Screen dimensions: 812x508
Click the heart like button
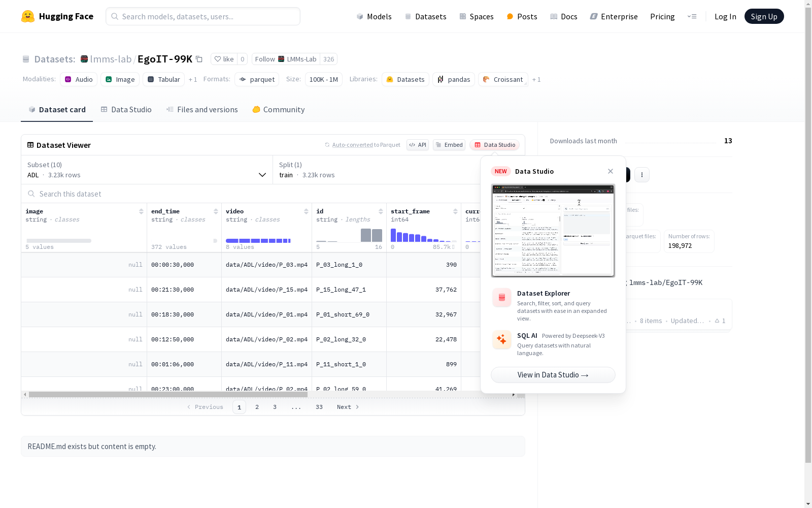[224, 59]
